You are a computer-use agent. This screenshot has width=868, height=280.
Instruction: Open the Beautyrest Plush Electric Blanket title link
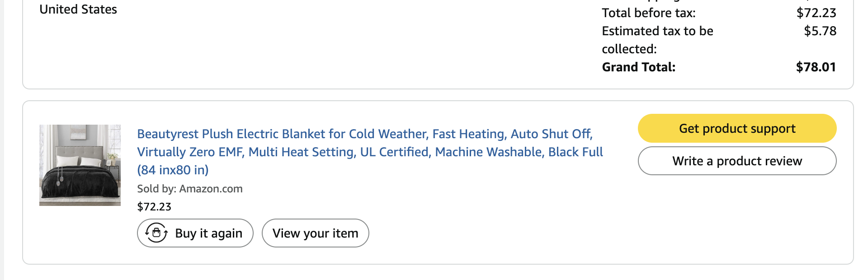[370, 152]
